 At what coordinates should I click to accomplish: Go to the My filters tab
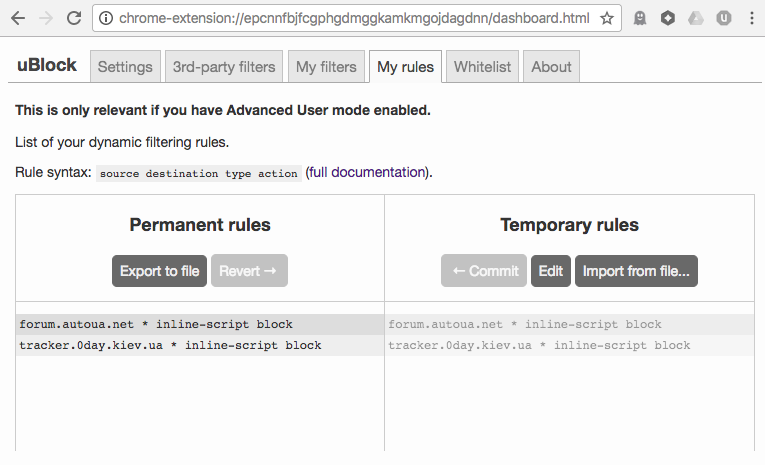(x=326, y=67)
